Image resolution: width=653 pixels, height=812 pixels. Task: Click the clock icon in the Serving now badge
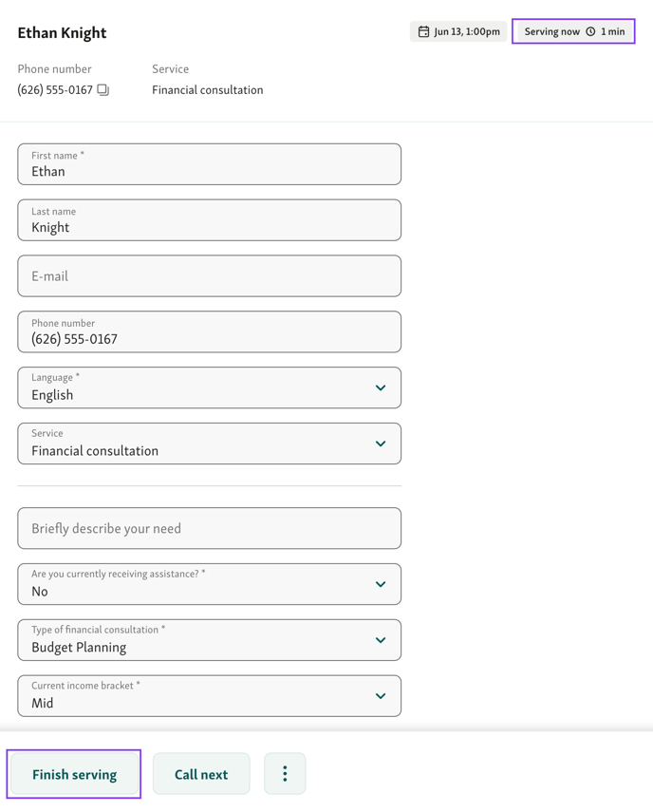pos(590,31)
